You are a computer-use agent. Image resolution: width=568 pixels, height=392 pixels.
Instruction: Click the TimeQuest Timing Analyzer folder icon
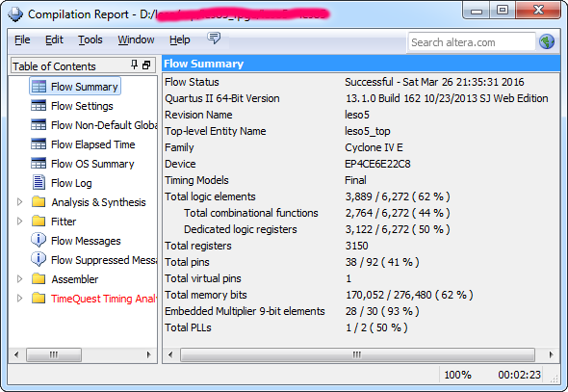click(x=39, y=298)
